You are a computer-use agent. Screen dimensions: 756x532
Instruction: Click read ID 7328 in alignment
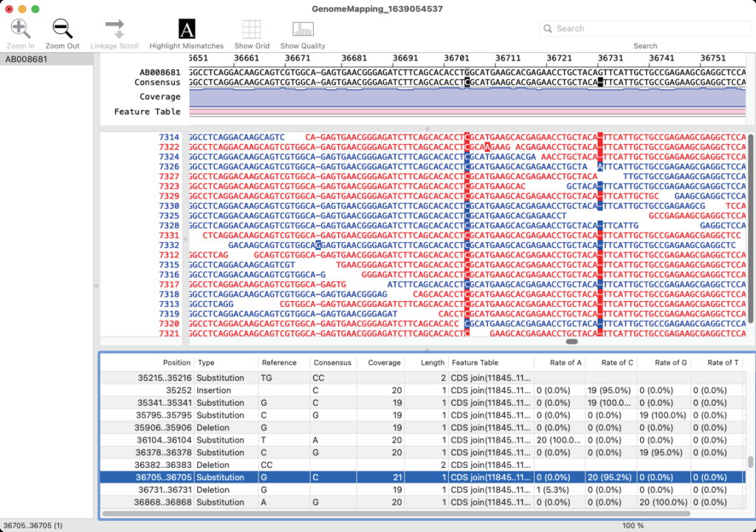(x=169, y=226)
